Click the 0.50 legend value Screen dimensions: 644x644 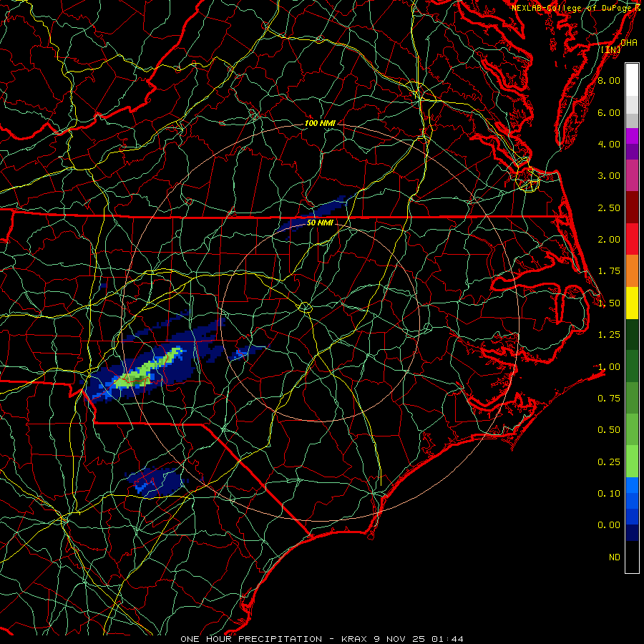(x=609, y=430)
